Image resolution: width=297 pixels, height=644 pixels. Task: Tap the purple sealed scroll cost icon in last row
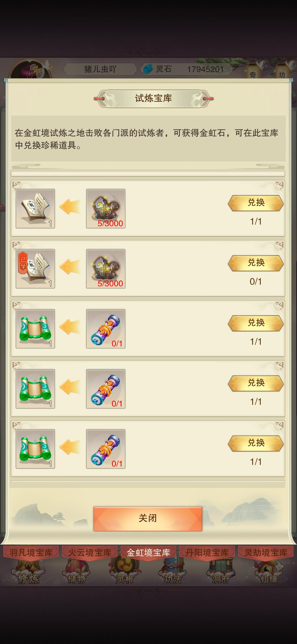click(x=106, y=449)
